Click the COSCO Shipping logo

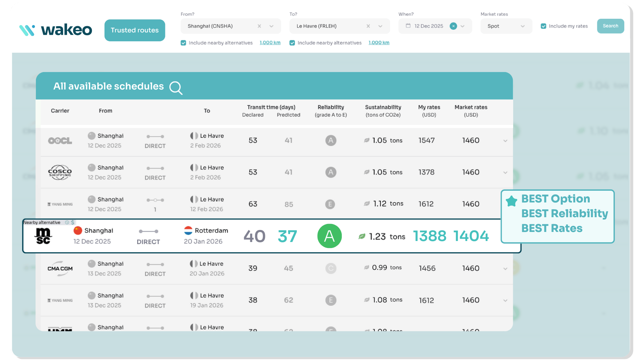pos(60,172)
